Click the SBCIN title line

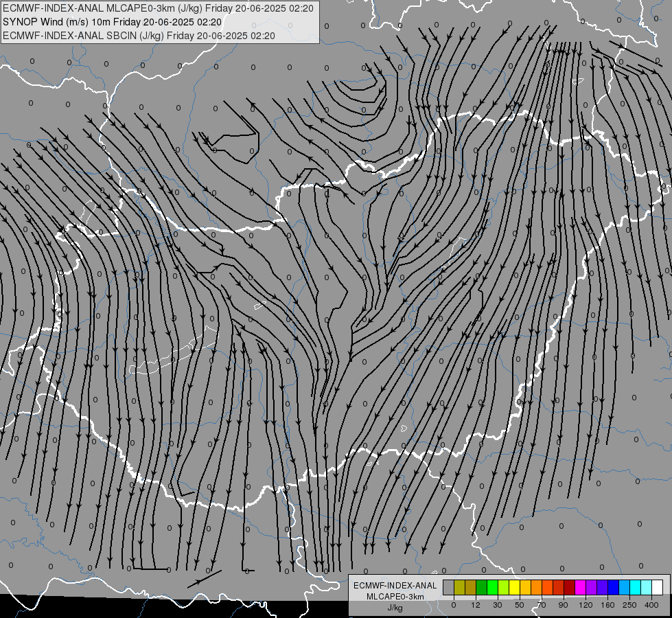click(139, 36)
